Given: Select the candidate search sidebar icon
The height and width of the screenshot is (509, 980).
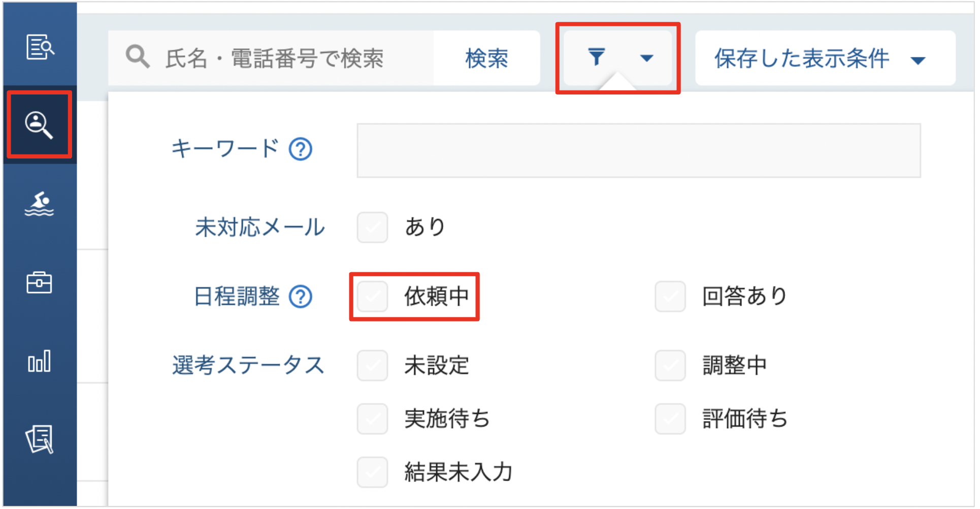Looking at the screenshot, I should tap(39, 125).
